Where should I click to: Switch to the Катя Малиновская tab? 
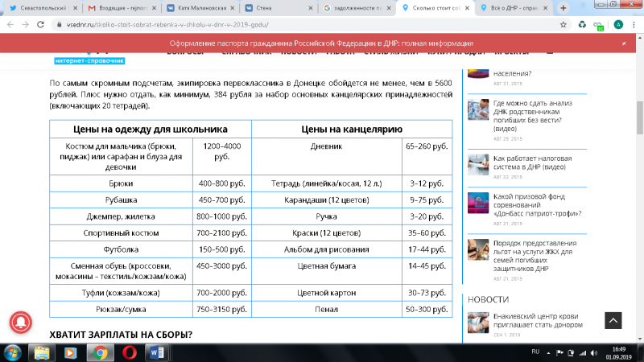pos(203,7)
